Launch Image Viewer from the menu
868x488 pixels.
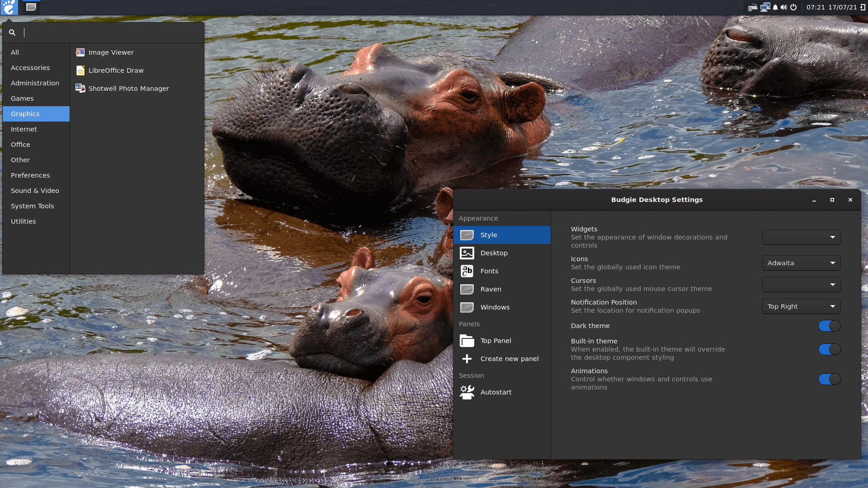tap(137, 52)
